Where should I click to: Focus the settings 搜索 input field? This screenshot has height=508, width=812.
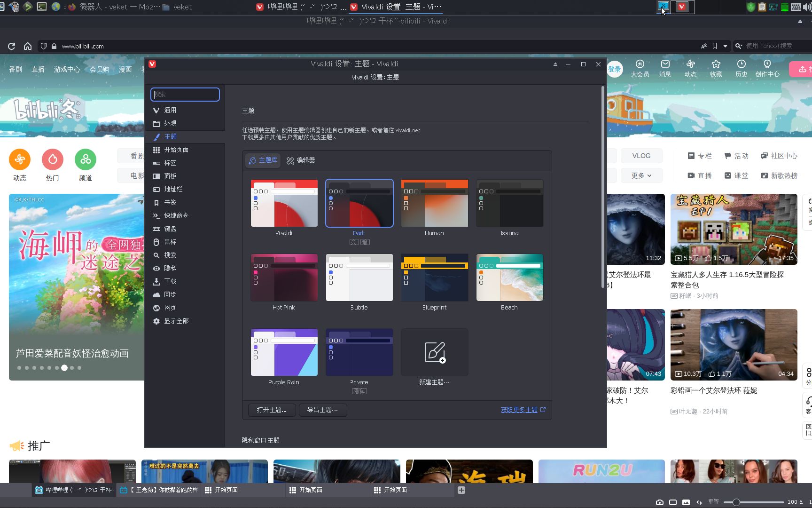coord(185,94)
